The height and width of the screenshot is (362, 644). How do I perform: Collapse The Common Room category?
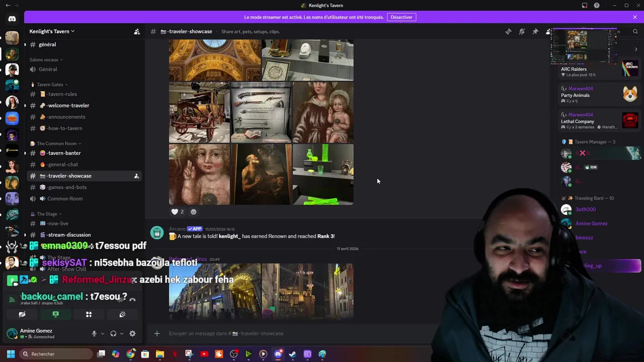pos(56,144)
